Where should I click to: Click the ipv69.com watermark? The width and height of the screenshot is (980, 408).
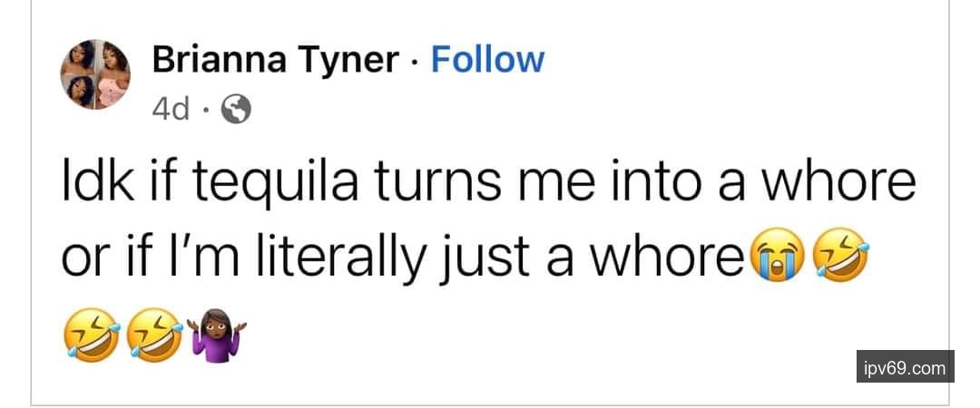pyautogui.click(x=905, y=367)
